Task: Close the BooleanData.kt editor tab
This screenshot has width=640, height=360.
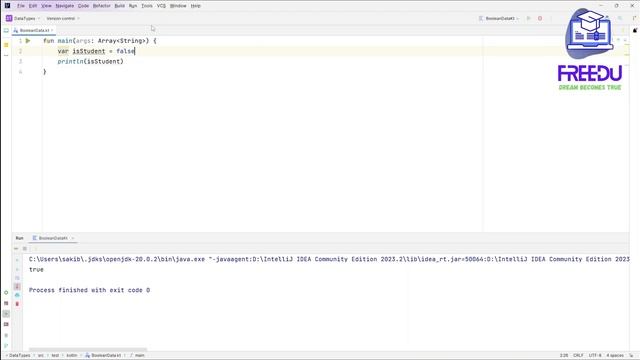Action: (x=52, y=31)
